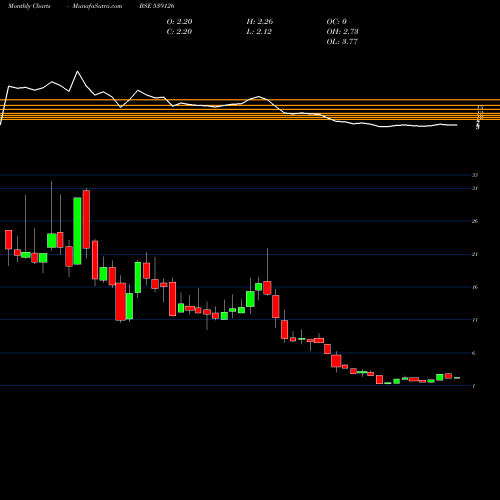Viewport: 500px width, 500px height.
Task: Click the last green candle on the right
Action: [x=457, y=378]
